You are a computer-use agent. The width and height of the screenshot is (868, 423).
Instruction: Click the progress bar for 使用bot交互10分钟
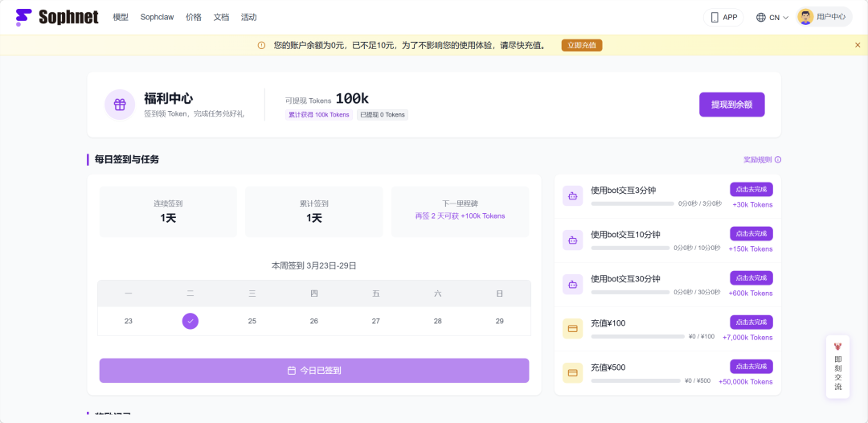[x=630, y=248]
